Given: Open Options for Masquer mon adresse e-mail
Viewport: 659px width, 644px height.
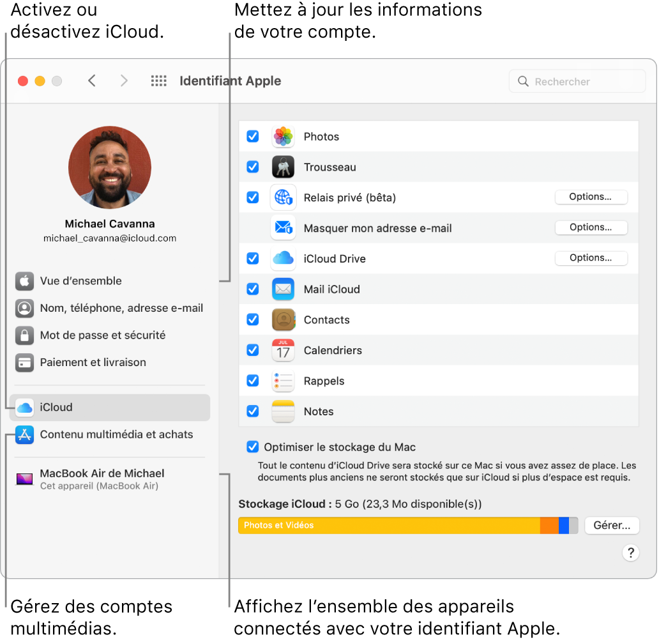Looking at the screenshot, I should [x=591, y=227].
